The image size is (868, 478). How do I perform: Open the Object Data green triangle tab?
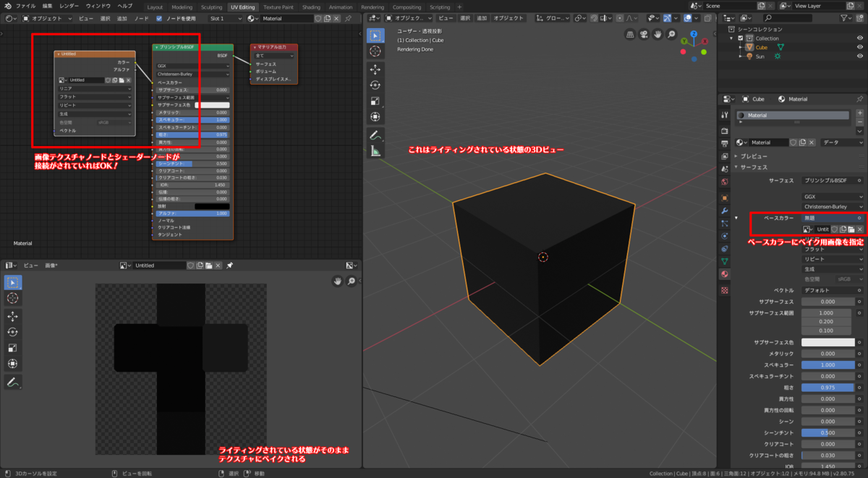(x=725, y=261)
